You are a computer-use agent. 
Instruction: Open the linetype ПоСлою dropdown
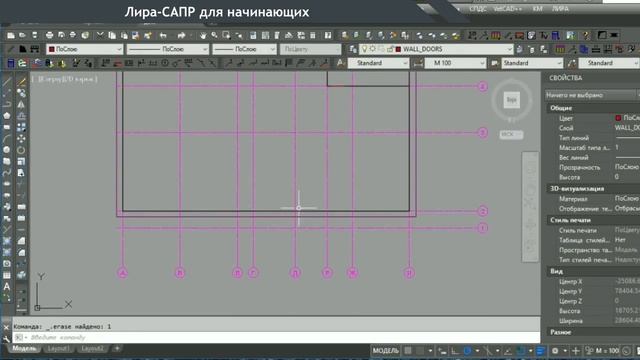[x=168, y=49]
